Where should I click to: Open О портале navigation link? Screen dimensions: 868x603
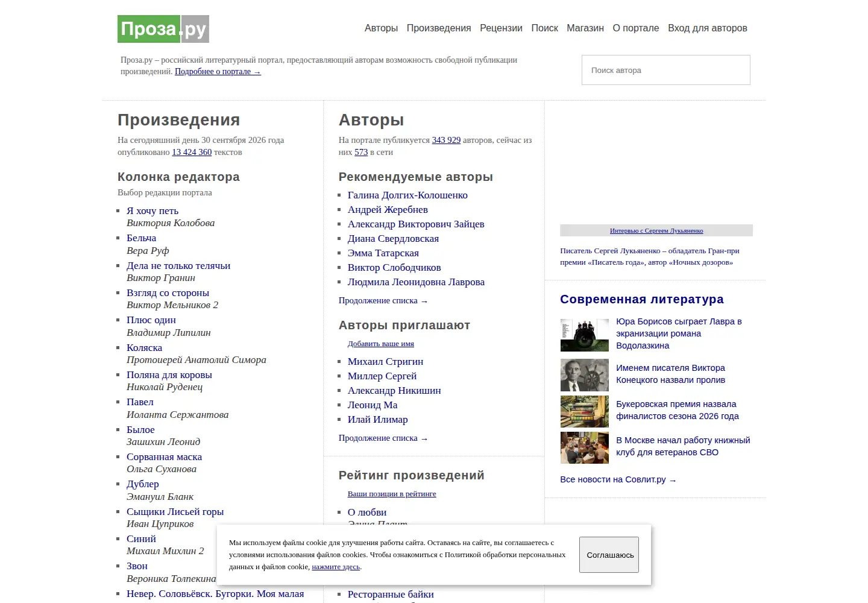point(636,28)
